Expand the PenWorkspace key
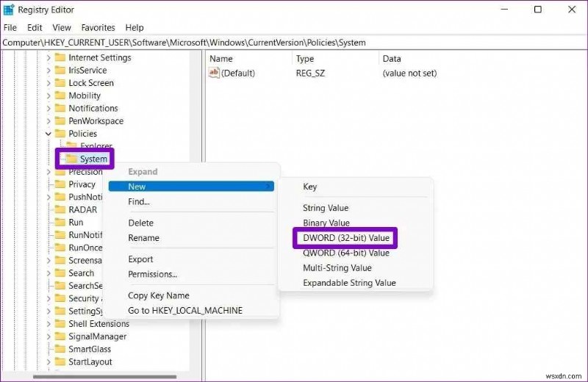 (49, 121)
